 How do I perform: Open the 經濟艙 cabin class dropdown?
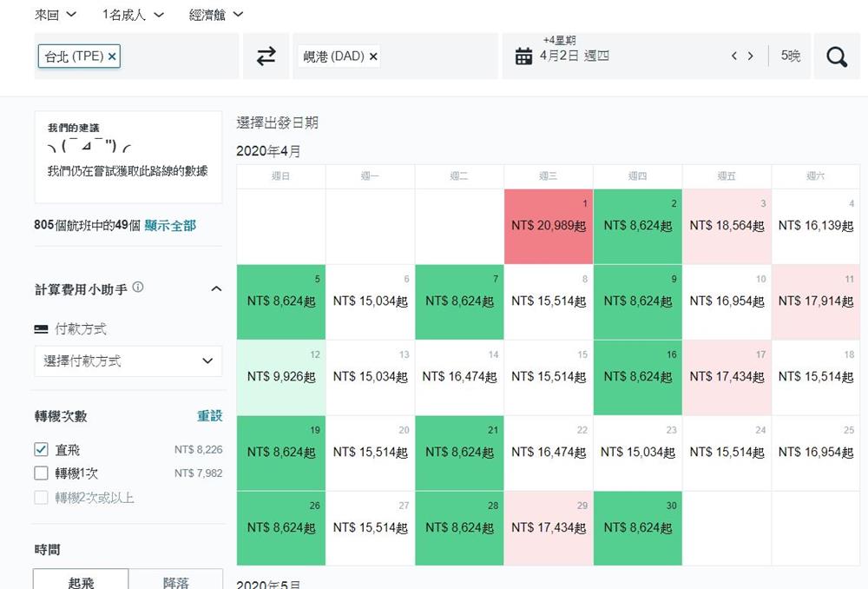[x=216, y=15]
